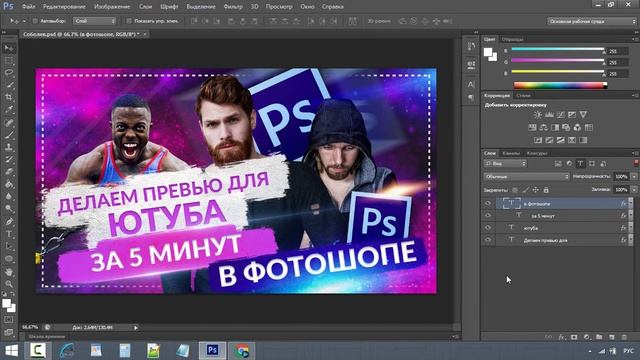
Task: Switch to the Стили tab
Action: point(523,96)
